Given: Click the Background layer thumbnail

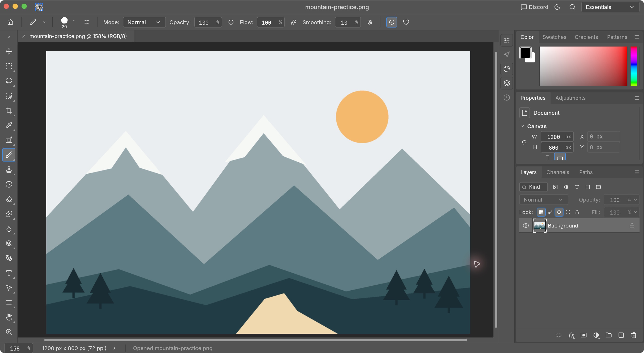Looking at the screenshot, I should [x=540, y=226].
